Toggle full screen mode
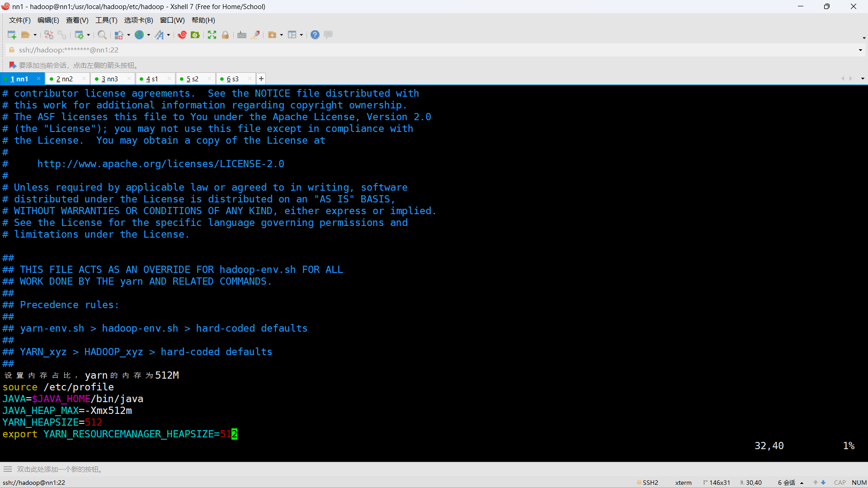This screenshot has height=488, width=868. tap(212, 35)
